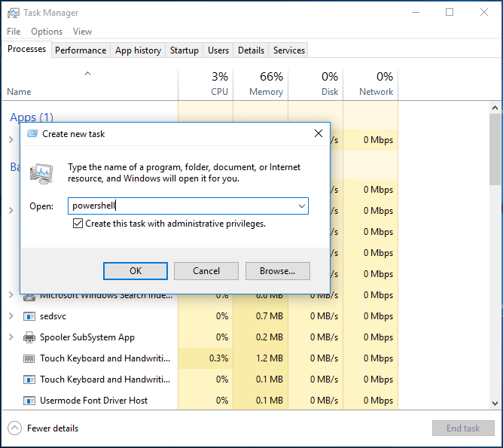Click the administrative privileges checkbox label text
Viewport: 503px width, 448px height.
pyautogui.click(x=175, y=224)
